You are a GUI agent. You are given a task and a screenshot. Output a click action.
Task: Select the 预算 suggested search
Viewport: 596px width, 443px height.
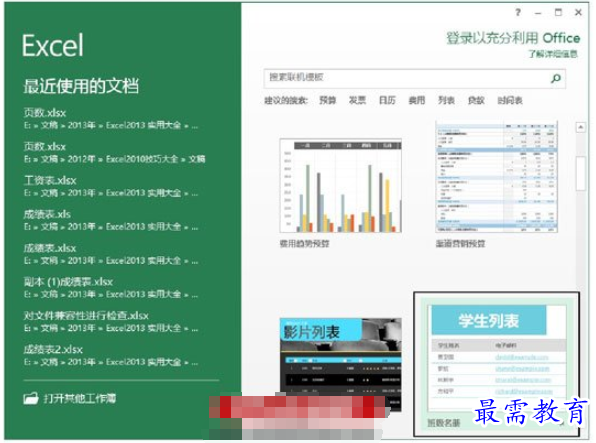coord(327,100)
